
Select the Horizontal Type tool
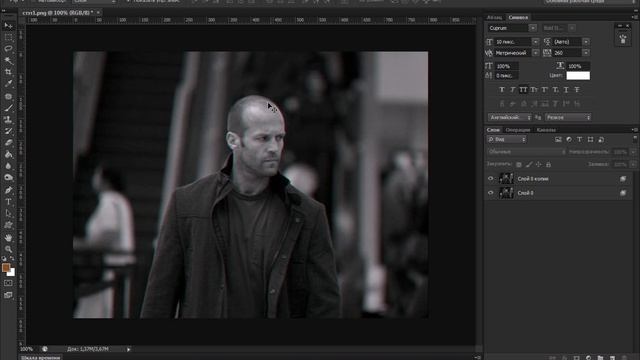[8, 202]
